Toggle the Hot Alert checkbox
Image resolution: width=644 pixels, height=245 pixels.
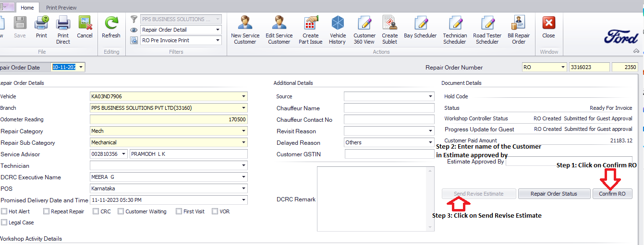(x=4, y=211)
